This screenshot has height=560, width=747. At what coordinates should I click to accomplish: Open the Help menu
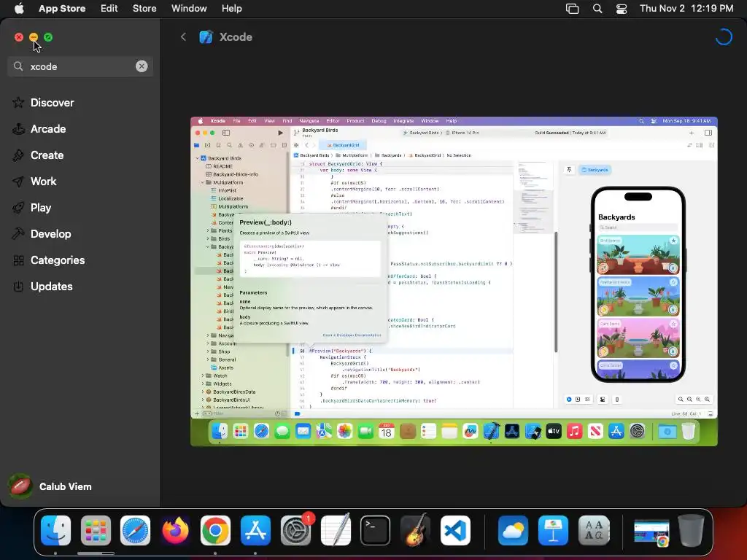[x=231, y=8]
